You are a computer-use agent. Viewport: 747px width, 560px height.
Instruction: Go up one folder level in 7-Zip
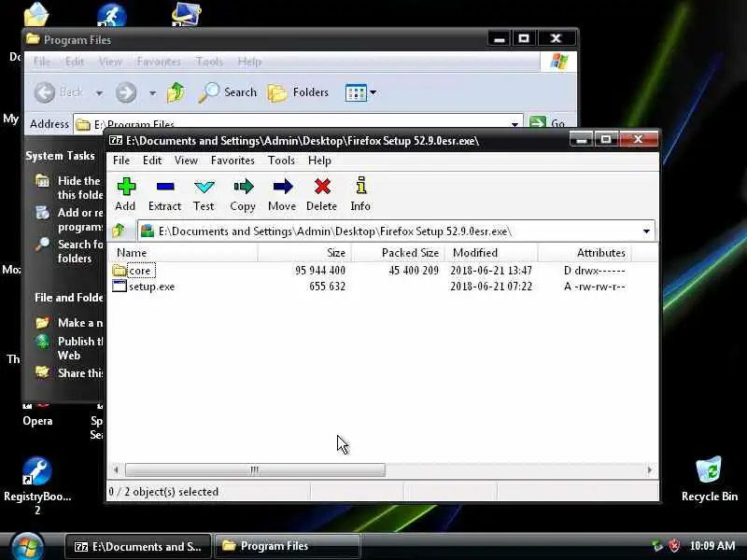(x=119, y=231)
